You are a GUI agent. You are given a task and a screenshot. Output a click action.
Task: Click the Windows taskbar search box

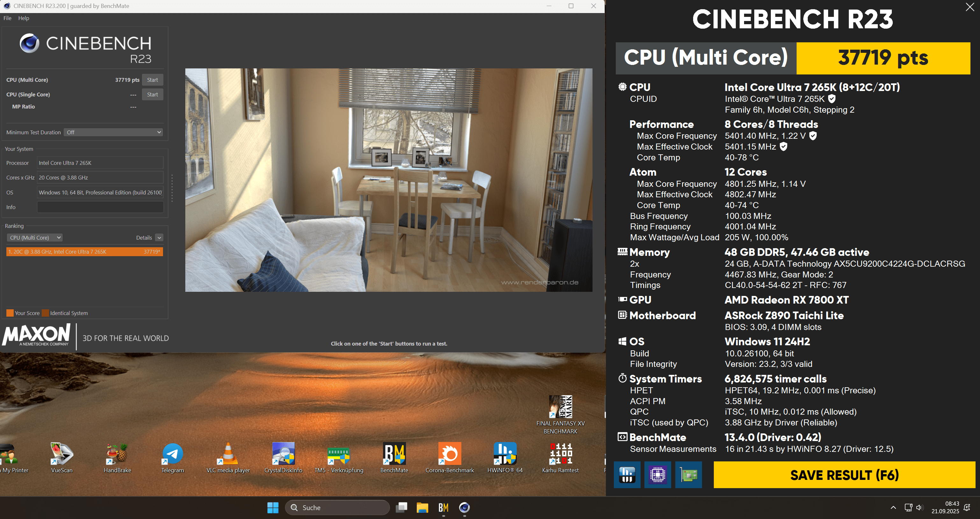(338, 508)
